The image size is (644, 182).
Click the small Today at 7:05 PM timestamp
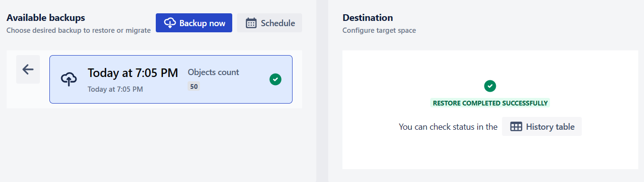pyautogui.click(x=115, y=89)
